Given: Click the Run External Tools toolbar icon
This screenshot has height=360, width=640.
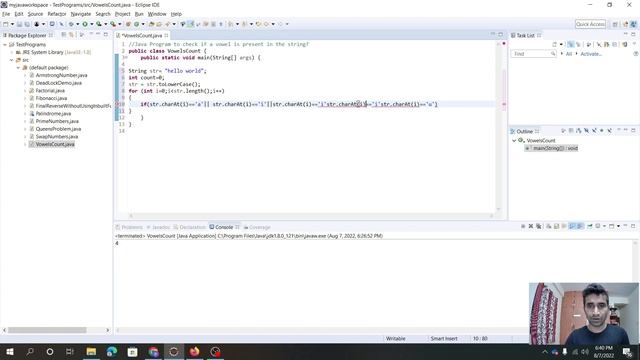Looking at the screenshot, I should pos(113,24).
